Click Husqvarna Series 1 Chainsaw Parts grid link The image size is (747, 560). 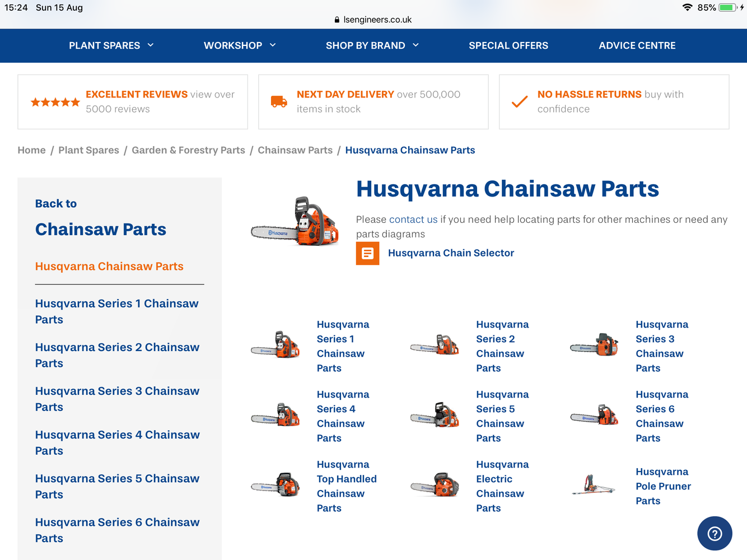click(343, 346)
